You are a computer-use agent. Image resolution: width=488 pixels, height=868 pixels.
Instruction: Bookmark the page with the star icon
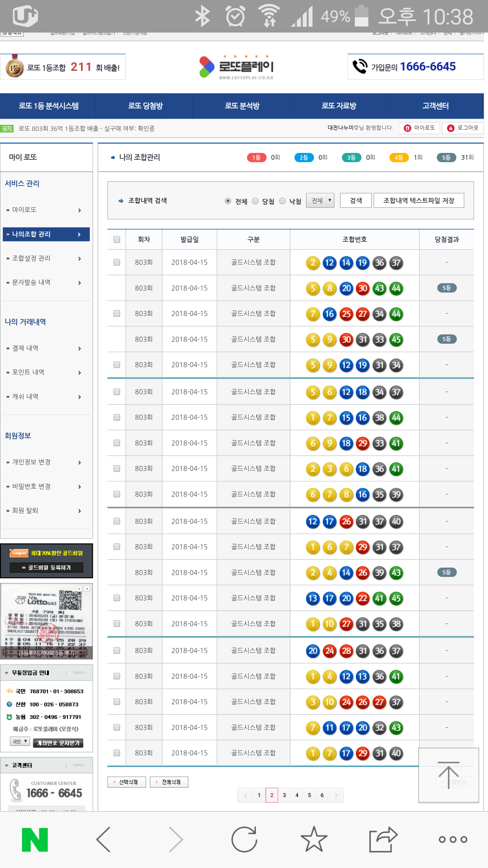[x=314, y=840]
